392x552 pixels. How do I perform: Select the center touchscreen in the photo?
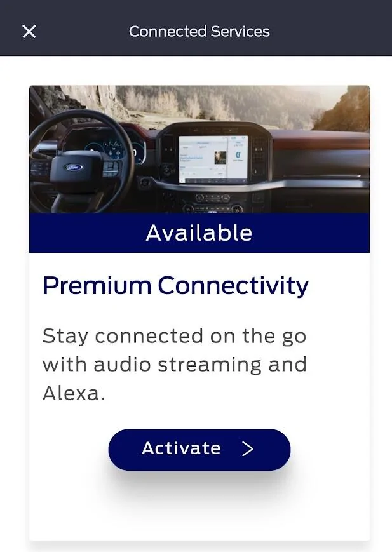pos(213,159)
